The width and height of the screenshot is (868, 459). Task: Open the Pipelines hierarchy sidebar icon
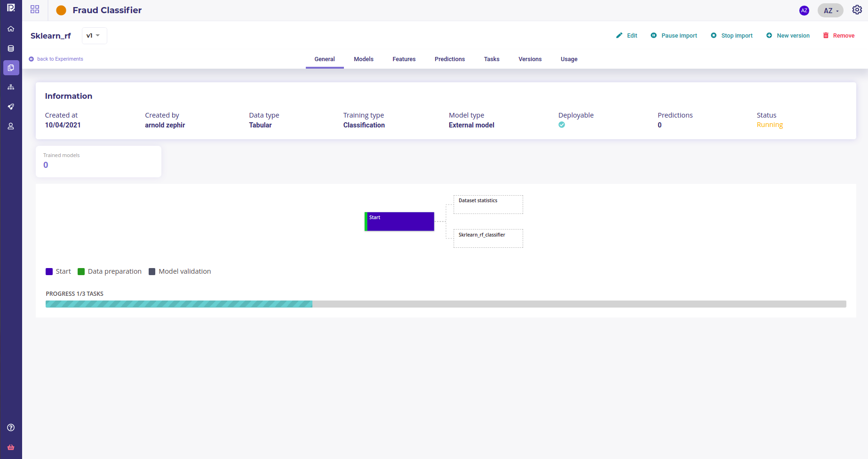[11, 87]
